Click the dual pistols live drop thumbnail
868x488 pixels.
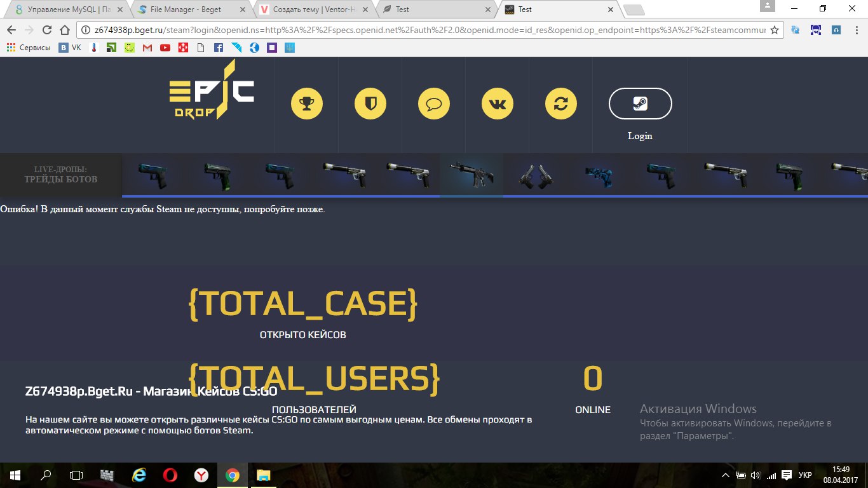534,175
